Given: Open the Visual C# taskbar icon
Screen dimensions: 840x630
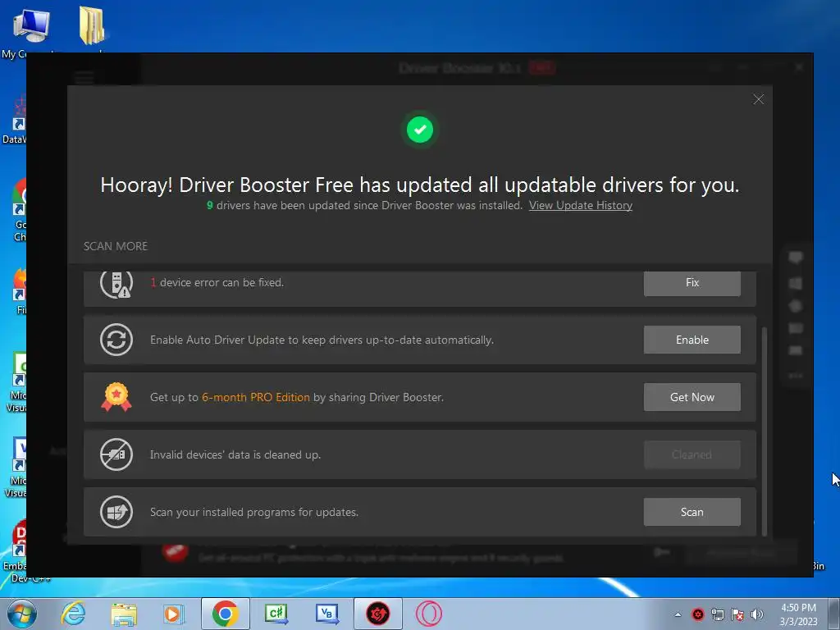Looking at the screenshot, I should click(276, 614).
